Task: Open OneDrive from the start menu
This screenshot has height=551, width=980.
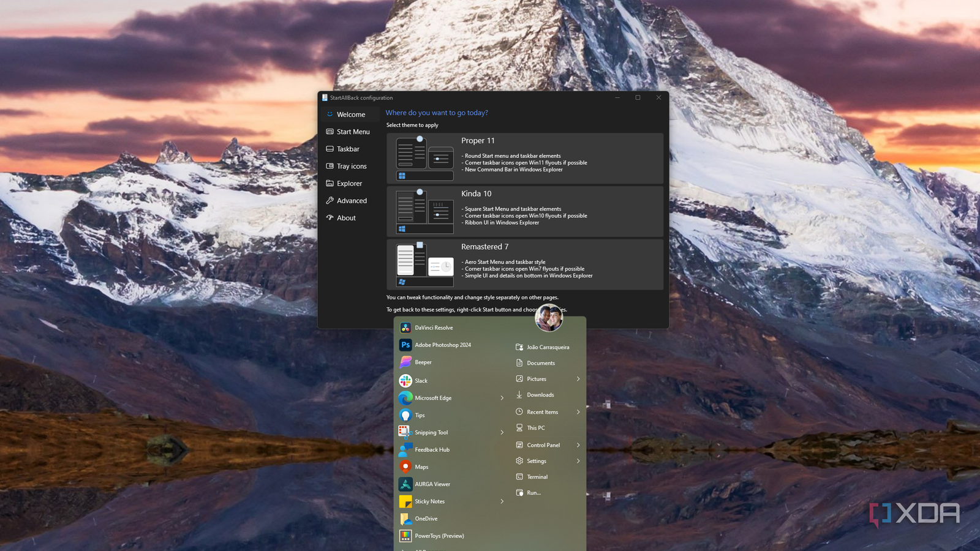Action: (426, 519)
